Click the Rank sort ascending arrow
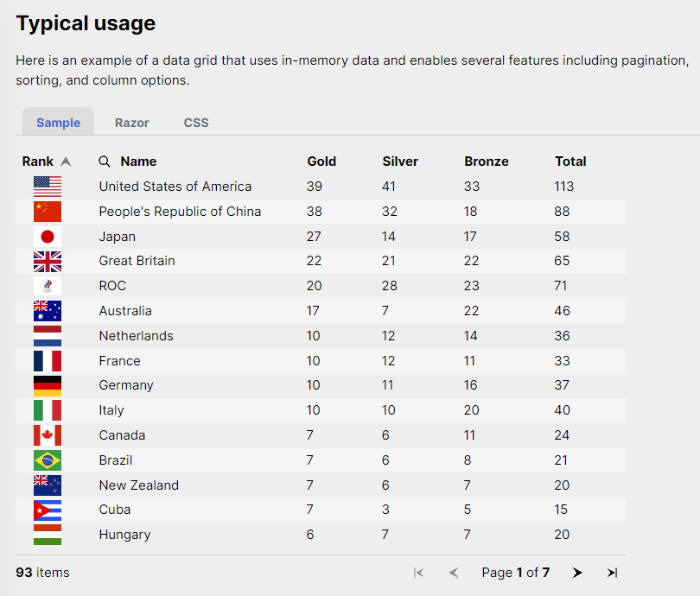 (66, 162)
